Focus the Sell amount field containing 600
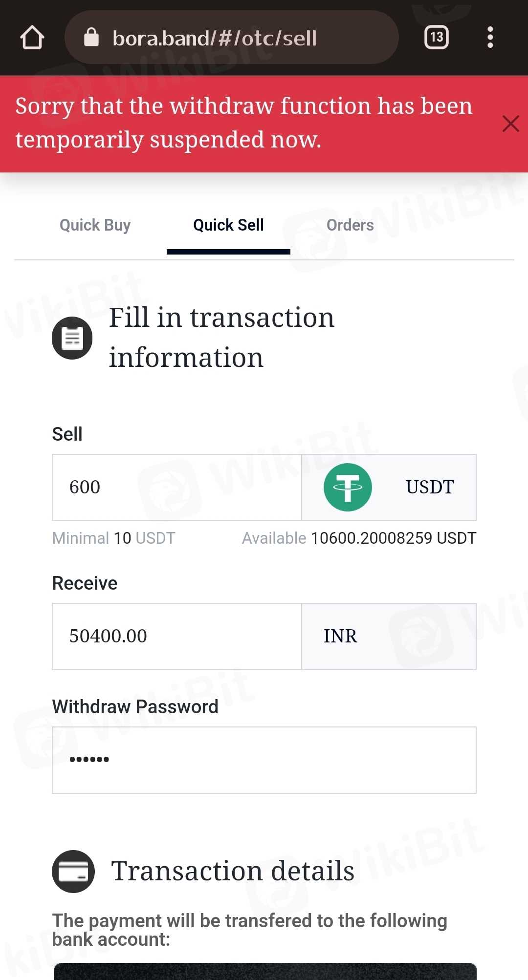Image resolution: width=528 pixels, height=980 pixels. pos(176,487)
